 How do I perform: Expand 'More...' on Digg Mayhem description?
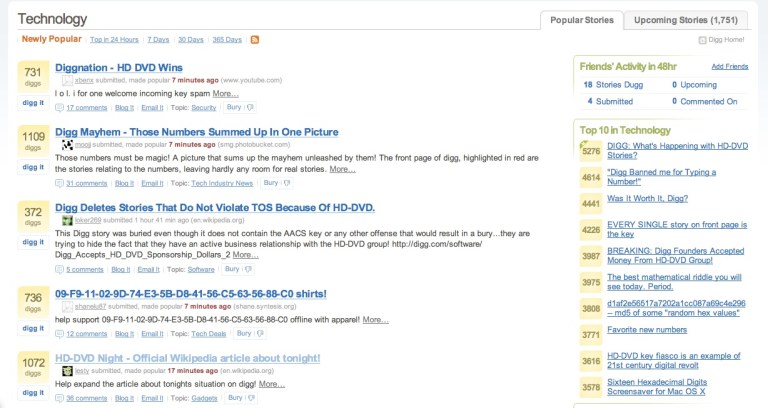[342, 169]
